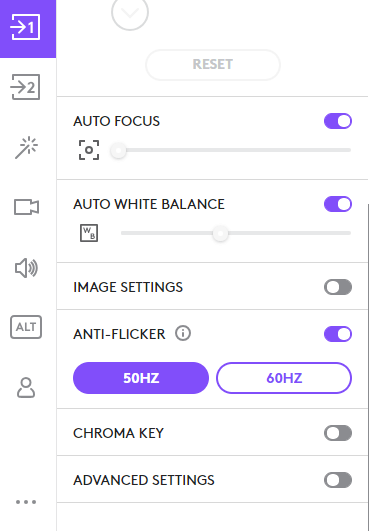Viewport: 369px width, 531px height.
Task: Open the user account profile icon
Action: [x=26, y=387]
